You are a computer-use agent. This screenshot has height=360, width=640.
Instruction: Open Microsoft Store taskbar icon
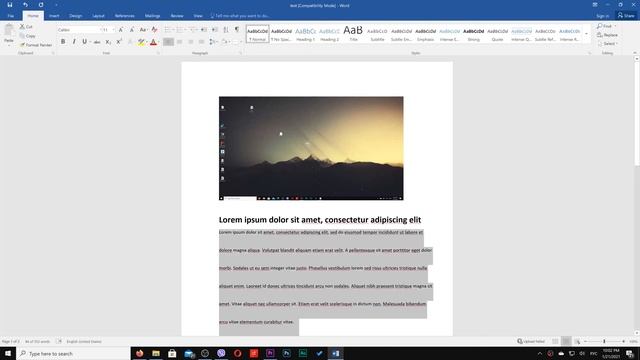(x=172, y=353)
